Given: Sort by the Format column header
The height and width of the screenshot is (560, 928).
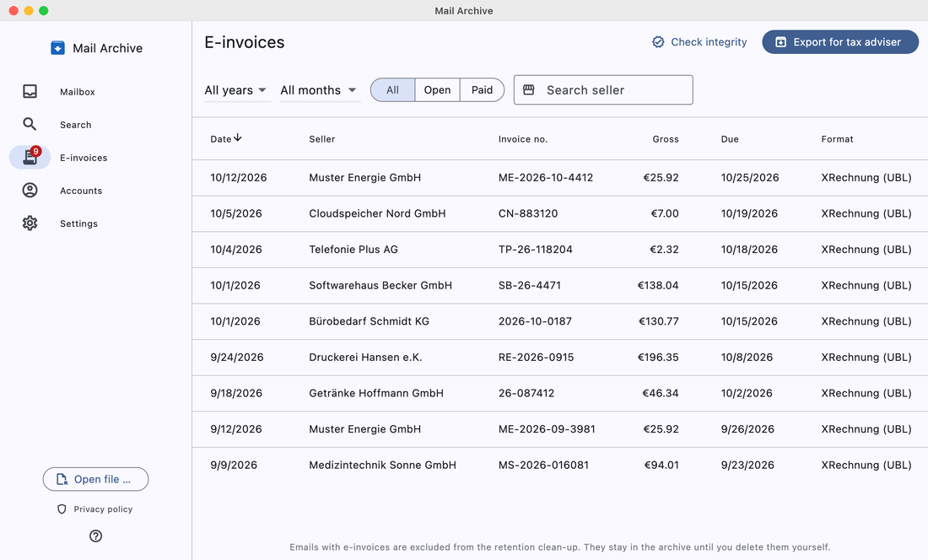Looking at the screenshot, I should 837,139.
